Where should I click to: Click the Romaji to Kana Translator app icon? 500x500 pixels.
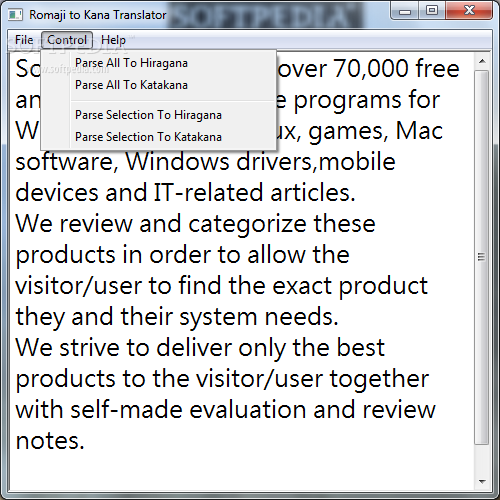click(x=15, y=15)
